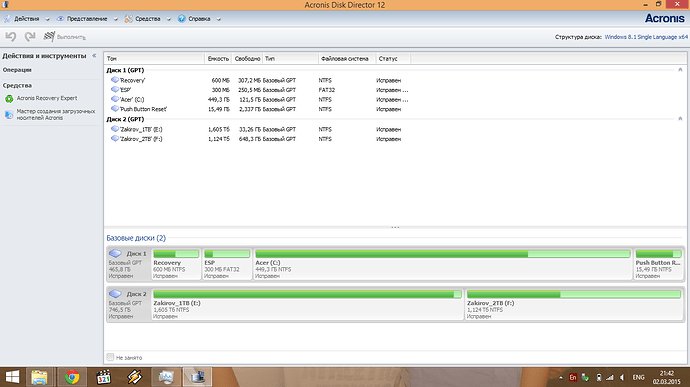Viewport: 690px width, 387px height.
Task: Click the Не занято legend box
Action: [110, 357]
